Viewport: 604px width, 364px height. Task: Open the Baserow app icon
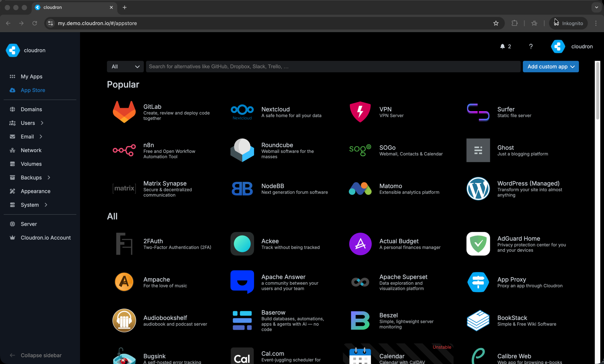click(242, 320)
